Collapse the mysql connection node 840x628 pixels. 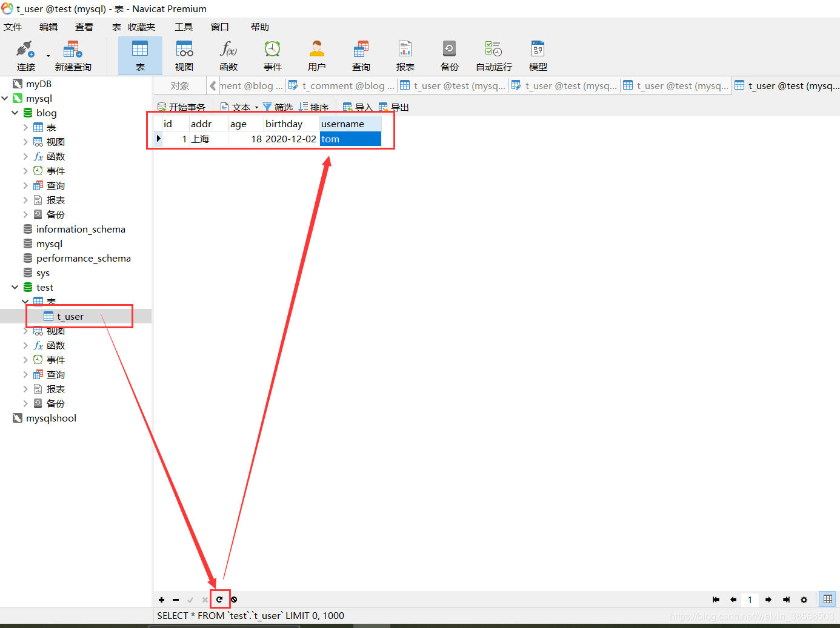[5, 98]
